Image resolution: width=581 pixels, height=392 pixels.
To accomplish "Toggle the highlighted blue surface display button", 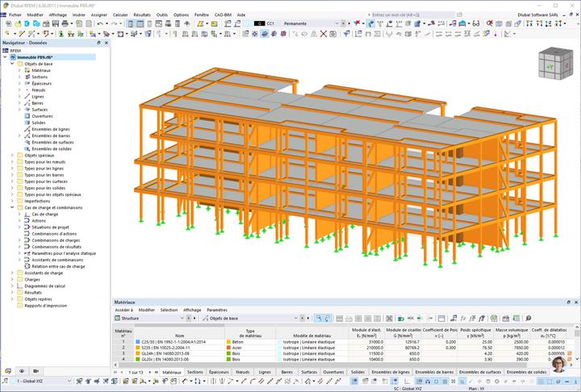I will point(265,34).
